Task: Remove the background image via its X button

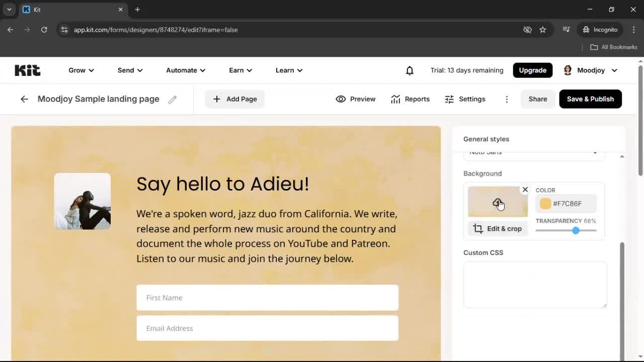Action: [525, 190]
